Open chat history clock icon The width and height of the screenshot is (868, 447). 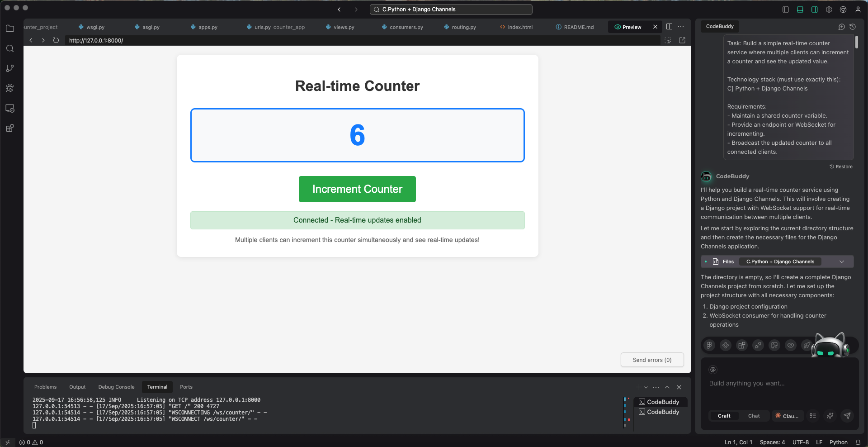[x=853, y=27]
